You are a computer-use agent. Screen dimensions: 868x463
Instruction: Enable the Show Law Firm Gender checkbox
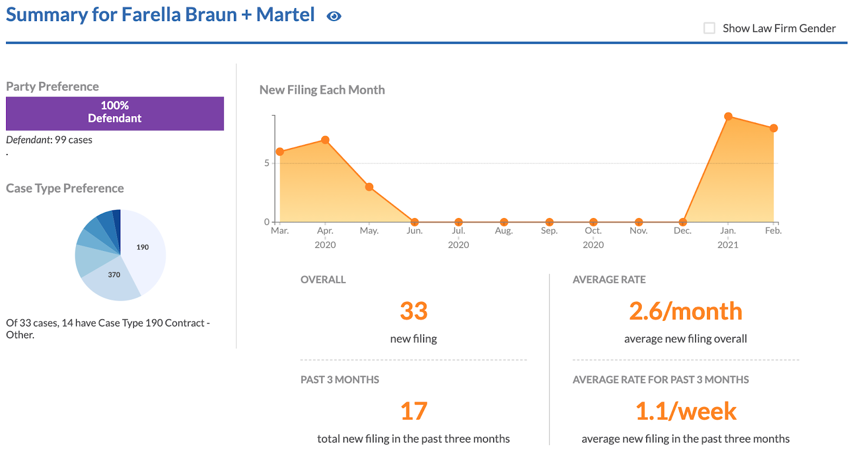click(709, 28)
